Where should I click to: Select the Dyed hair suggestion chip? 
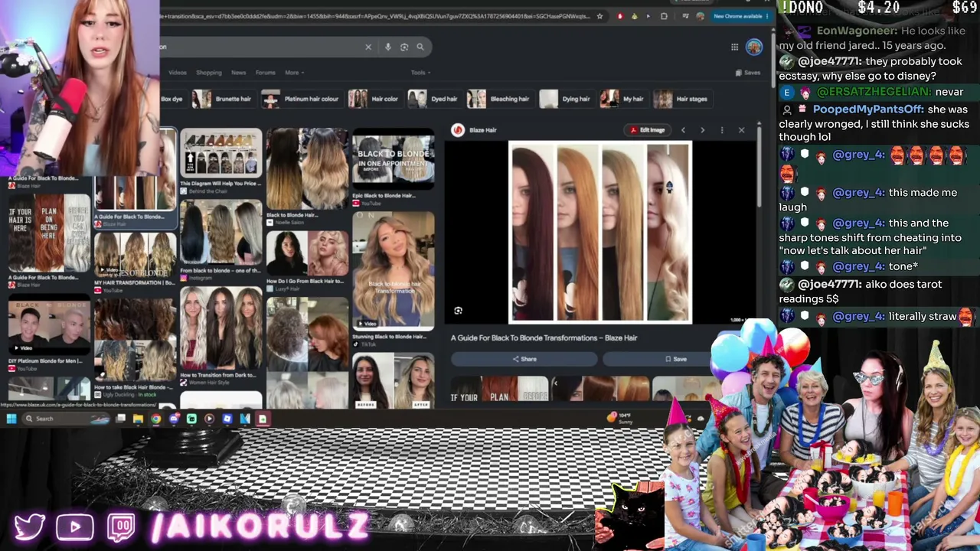pos(433,99)
